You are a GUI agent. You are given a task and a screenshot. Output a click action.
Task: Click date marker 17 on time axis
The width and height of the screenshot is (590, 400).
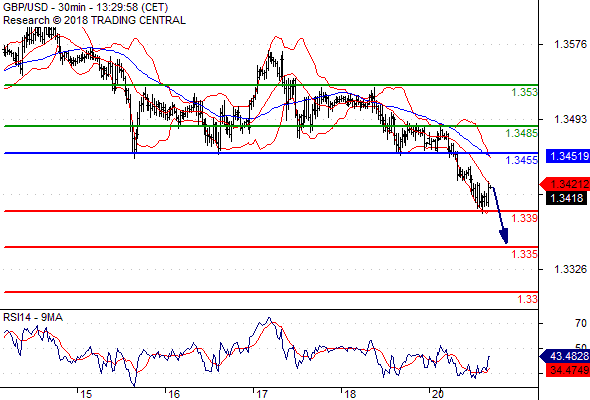click(262, 394)
